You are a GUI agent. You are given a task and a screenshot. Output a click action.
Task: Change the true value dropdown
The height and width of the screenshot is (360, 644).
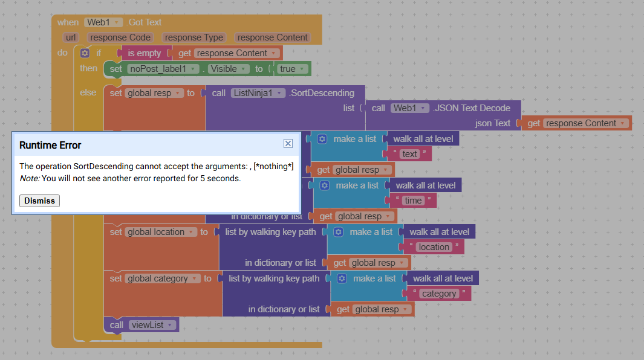[302, 68]
